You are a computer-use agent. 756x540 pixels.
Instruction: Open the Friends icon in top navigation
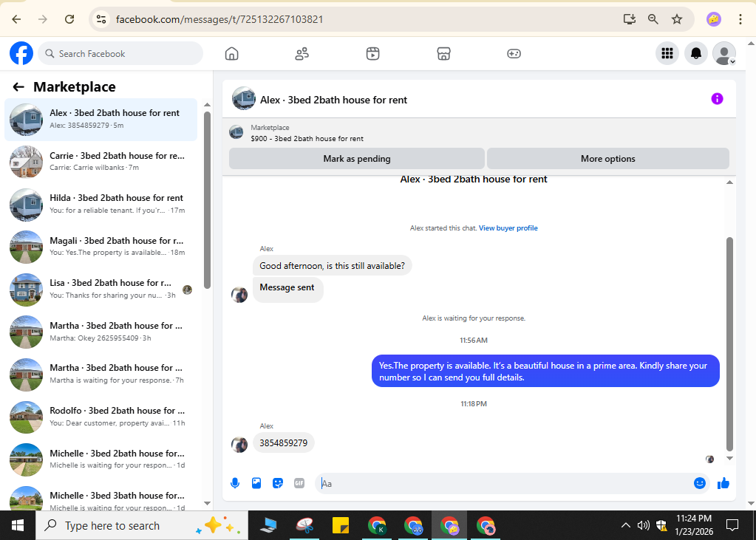[x=302, y=53]
